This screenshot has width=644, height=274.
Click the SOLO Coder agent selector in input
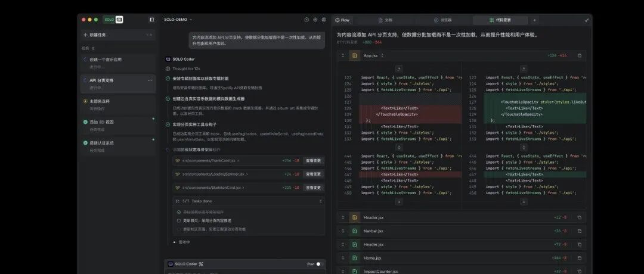pyautogui.click(x=185, y=264)
